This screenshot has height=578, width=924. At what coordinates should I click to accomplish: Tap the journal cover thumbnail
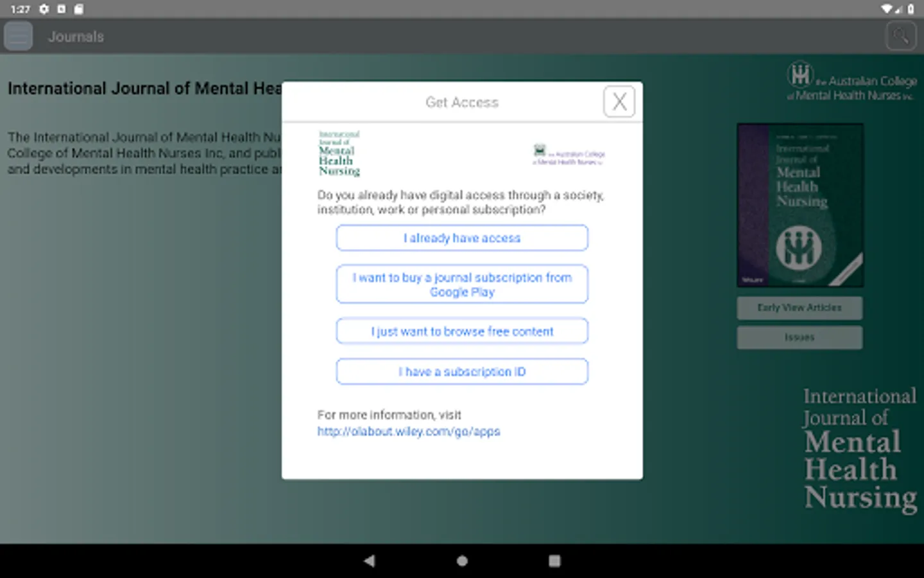pyautogui.click(x=800, y=205)
